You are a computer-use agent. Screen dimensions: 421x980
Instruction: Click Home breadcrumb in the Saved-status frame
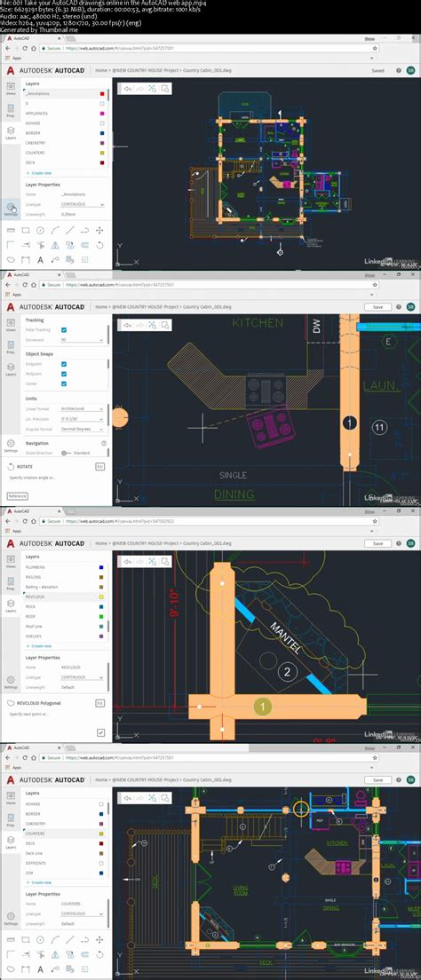[100, 71]
